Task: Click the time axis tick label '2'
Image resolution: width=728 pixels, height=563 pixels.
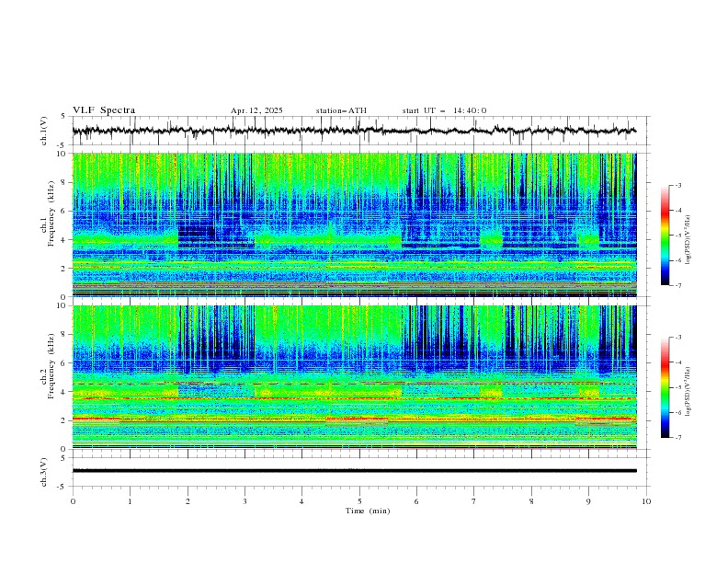Action: coord(188,501)
